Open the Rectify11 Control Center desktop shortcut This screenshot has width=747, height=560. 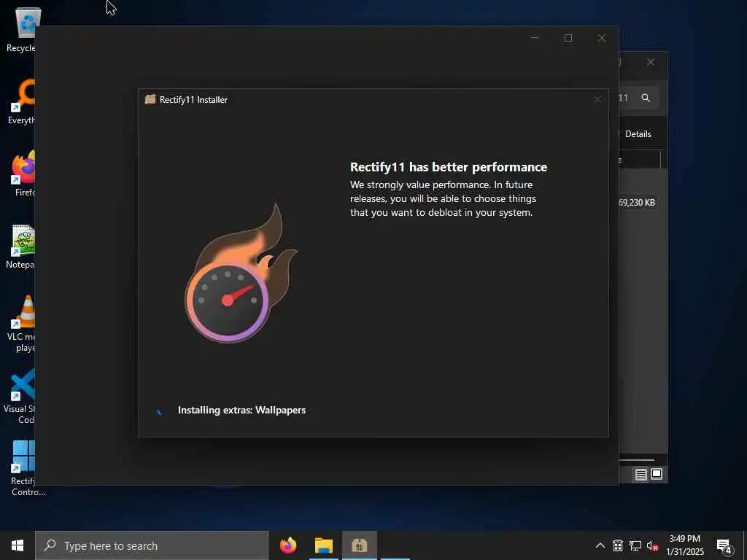24,469
